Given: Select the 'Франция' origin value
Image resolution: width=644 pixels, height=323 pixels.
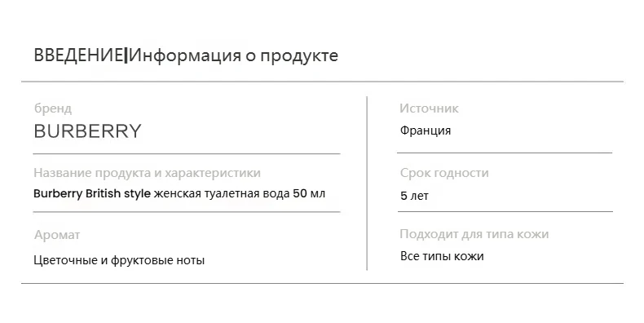Looking at the screenshot, I should (x=426, y=131).
